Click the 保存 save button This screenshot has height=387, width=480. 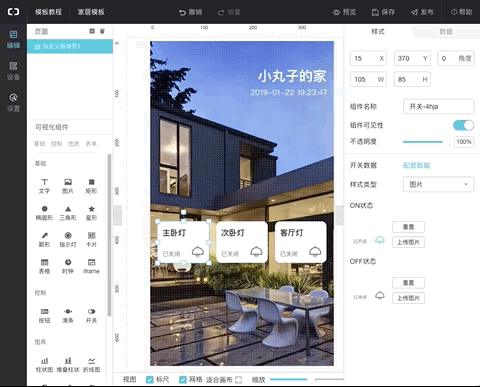pos(383,12)
